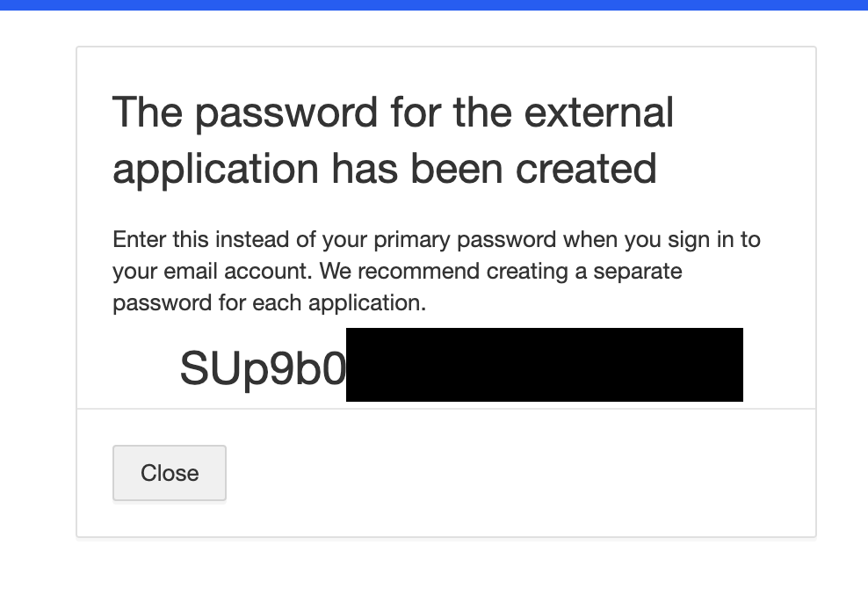Click the heading line 'application has been created'
868x589 pixels.
point(385,169)
